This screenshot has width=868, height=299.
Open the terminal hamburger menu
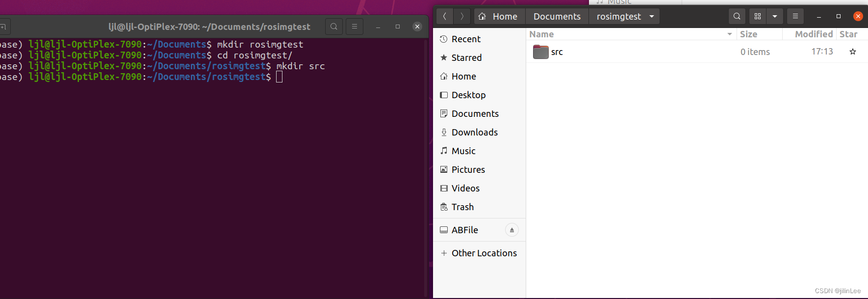tap(355, 27)
